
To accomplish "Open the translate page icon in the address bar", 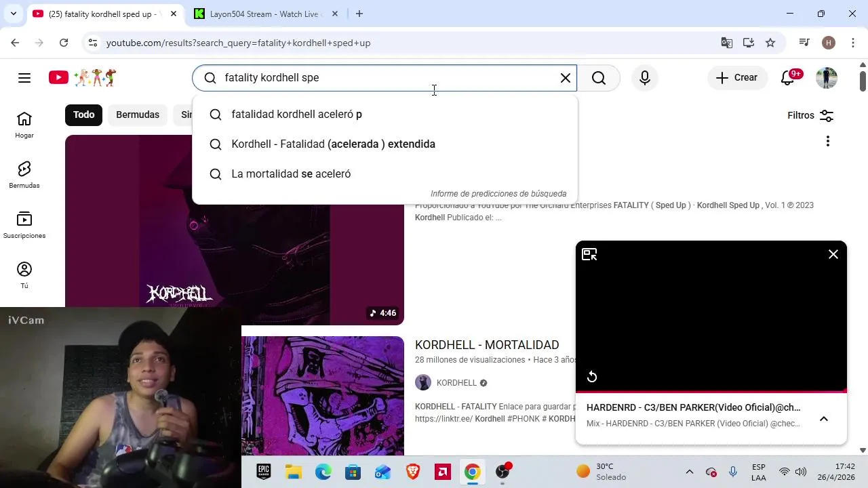I will 727,43.
